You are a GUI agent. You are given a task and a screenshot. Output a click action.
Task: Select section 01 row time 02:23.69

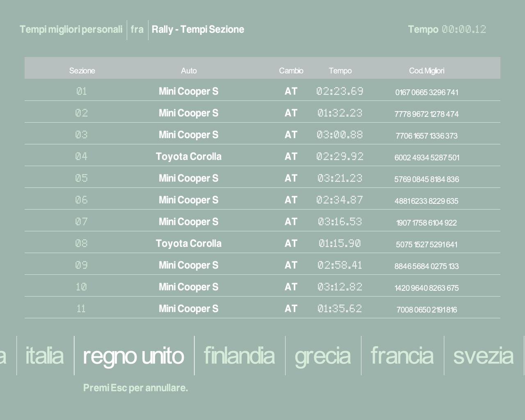point(340,91)
